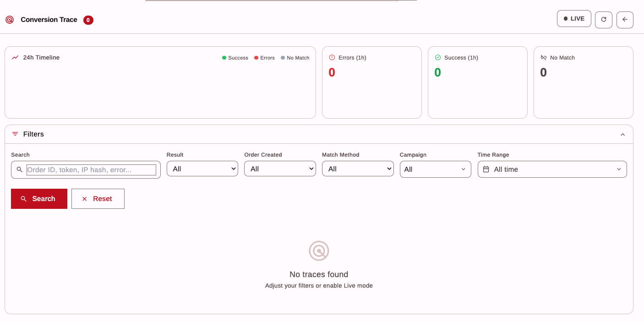Click the Conversion Trace target logo icon
This screenshot has height=322, width=644.
(10, 20)
